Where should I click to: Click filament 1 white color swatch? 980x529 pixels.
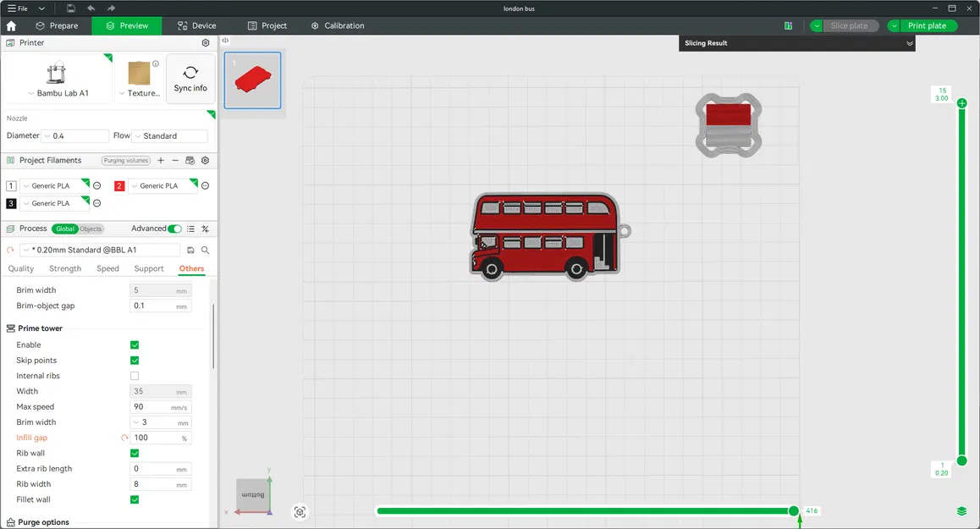11,185
